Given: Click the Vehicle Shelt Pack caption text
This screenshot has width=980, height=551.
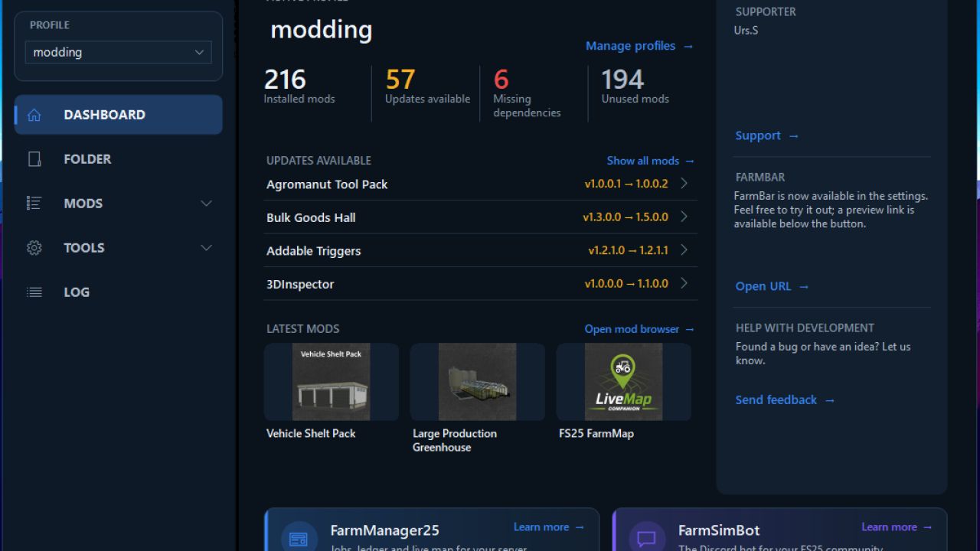Looking at the screenshot, I should [311, 433].
